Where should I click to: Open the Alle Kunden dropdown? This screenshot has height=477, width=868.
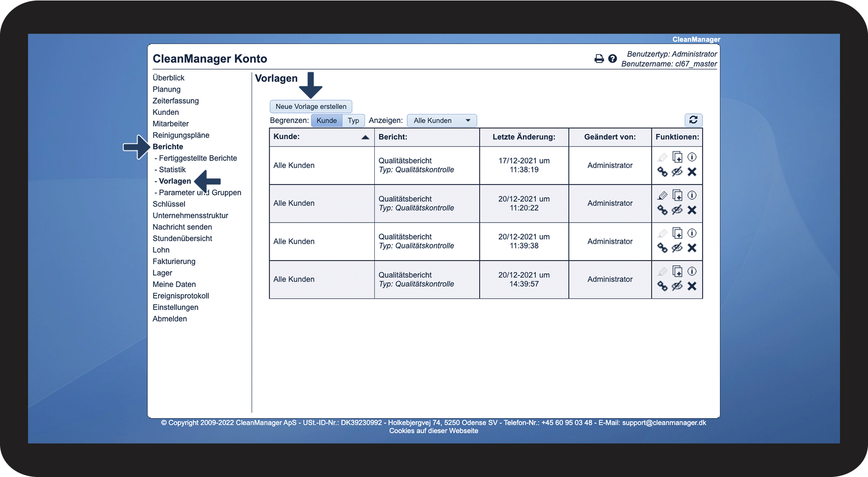[442, 121]
